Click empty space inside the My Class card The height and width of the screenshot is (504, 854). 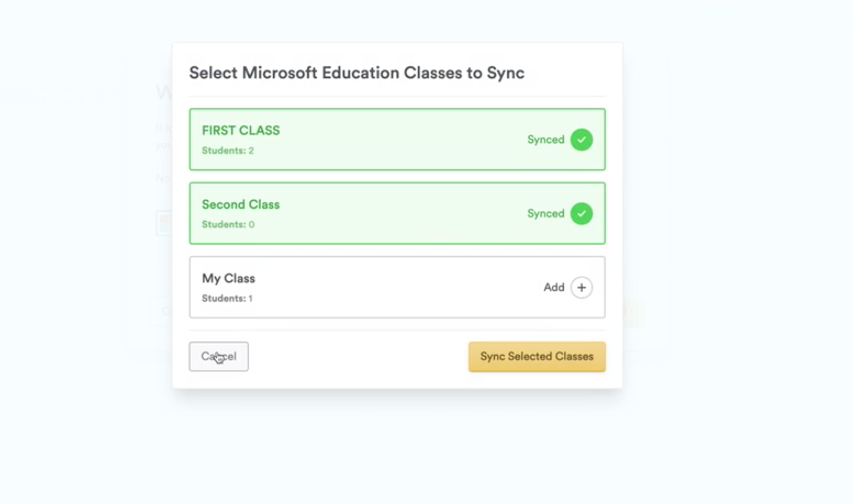(395, 288)
